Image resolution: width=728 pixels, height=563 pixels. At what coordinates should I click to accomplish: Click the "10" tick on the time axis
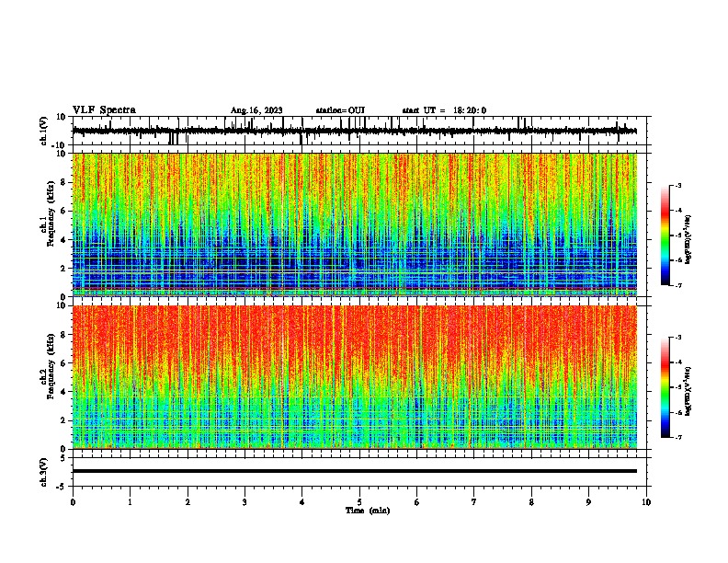tap(646, 502)
